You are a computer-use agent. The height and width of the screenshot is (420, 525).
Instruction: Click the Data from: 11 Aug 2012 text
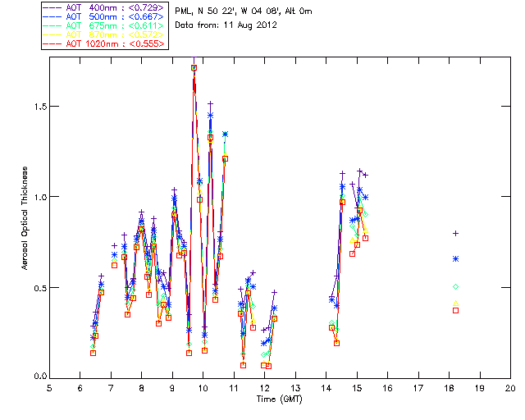pos(226,25)
